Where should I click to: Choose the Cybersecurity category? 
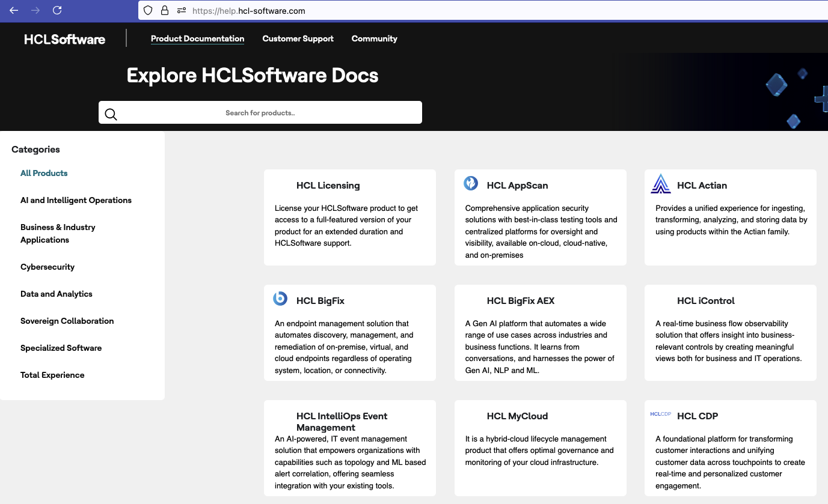coord(48,267)
